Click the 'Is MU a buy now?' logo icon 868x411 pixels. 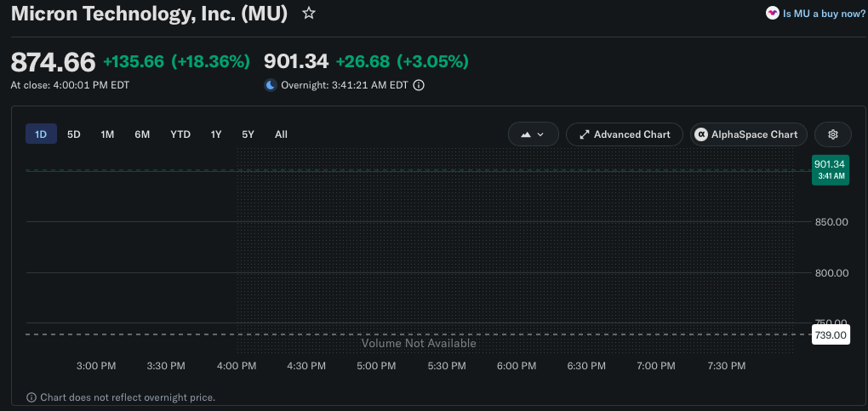coord(772,14)
